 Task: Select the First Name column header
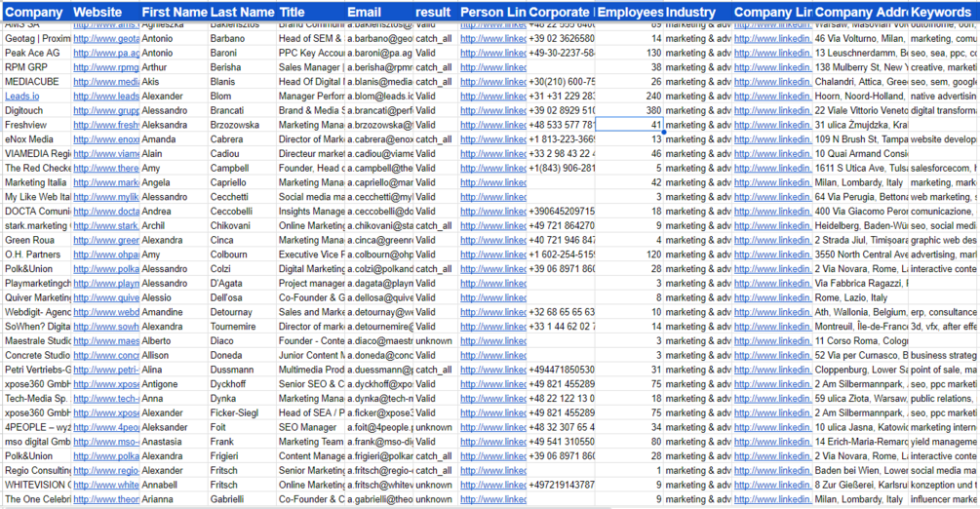coord(175,12)
